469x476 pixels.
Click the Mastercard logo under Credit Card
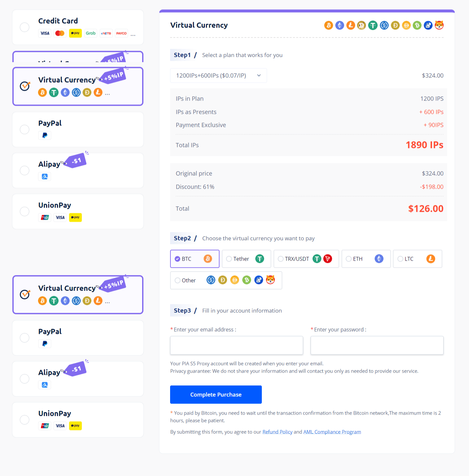click(x=60, y=33)
